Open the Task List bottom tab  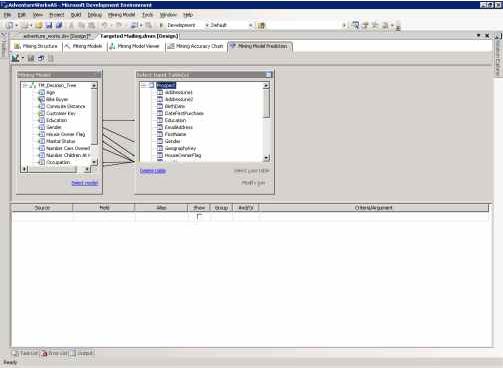[x=25, y=353]
